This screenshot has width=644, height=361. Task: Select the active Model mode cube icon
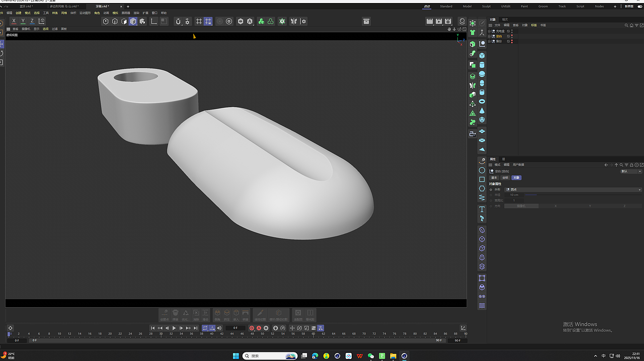click(133, 21)
